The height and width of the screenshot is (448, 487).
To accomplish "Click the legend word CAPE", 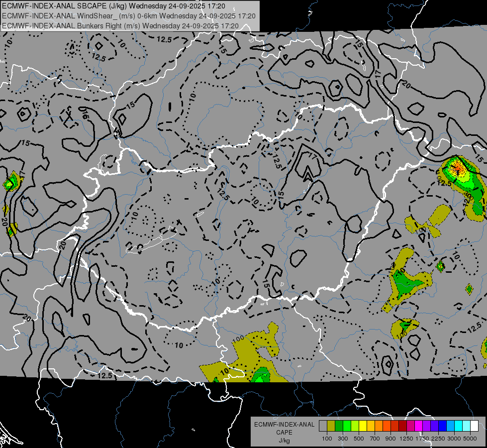I will [284, 433].
